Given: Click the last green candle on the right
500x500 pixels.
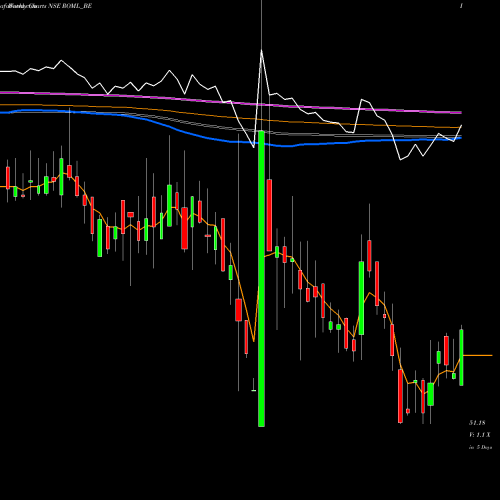Looking at the screenshot, I should pos(461,357).
